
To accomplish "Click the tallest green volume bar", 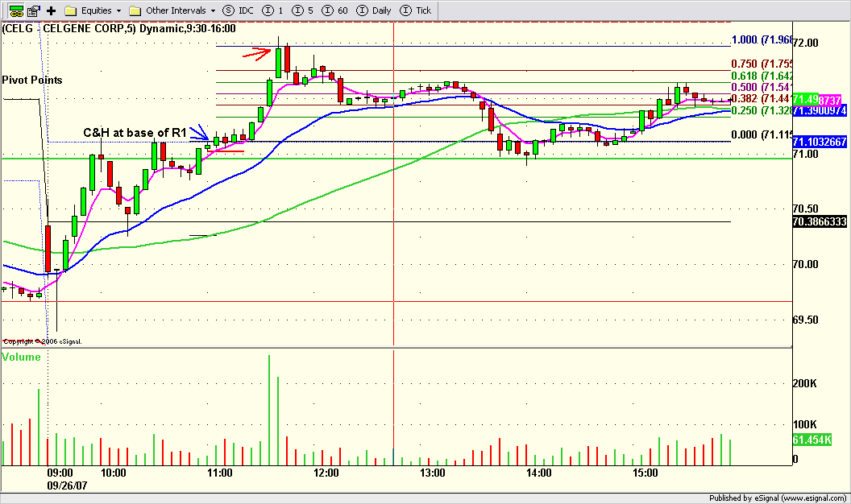I will pyautogui.click(x=269, y=411).
